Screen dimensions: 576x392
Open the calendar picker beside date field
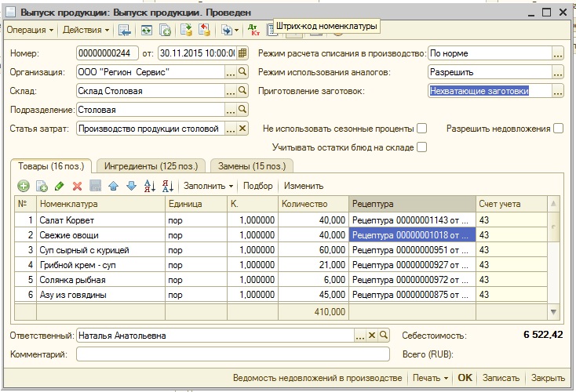[242, 53]
